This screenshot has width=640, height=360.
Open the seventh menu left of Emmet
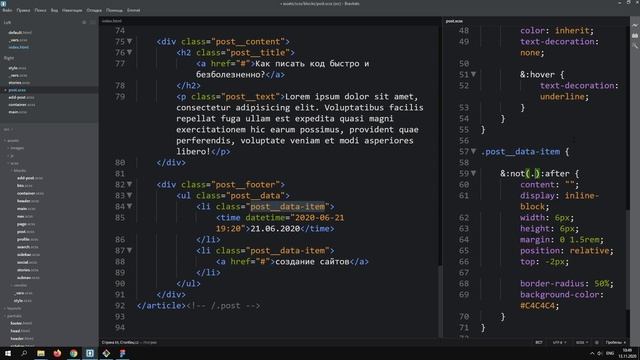(x=114, y=10)
